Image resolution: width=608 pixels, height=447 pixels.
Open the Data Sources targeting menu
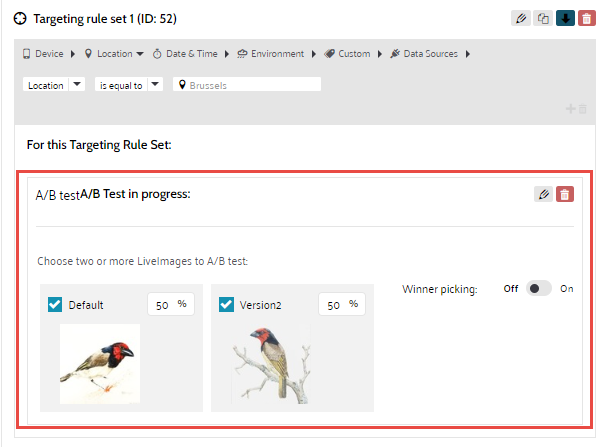pyautogui.click(x=431, y=53)
